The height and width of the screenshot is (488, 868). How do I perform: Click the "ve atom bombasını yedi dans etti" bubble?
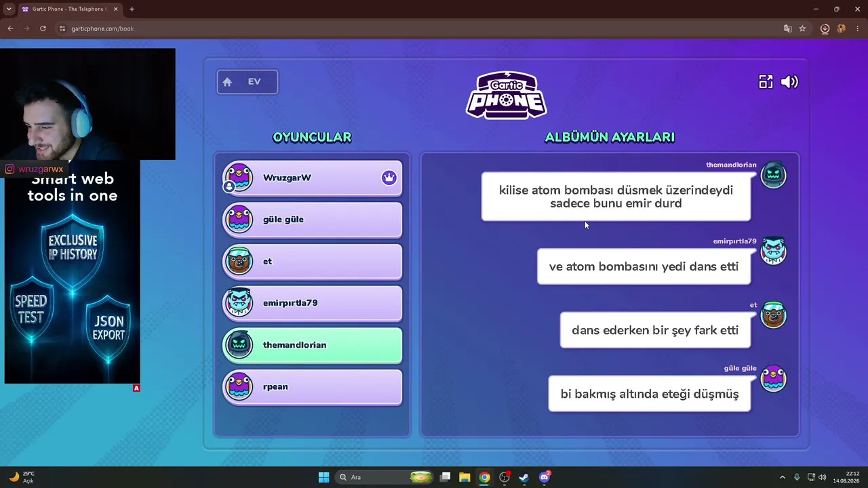[x=644, y=266]
